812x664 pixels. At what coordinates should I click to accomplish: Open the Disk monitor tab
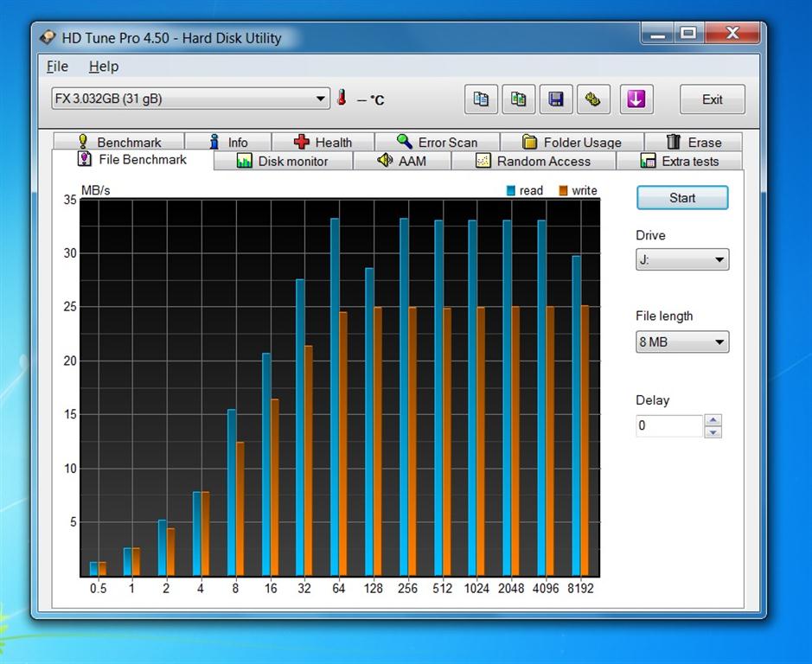tap(283, 161)
